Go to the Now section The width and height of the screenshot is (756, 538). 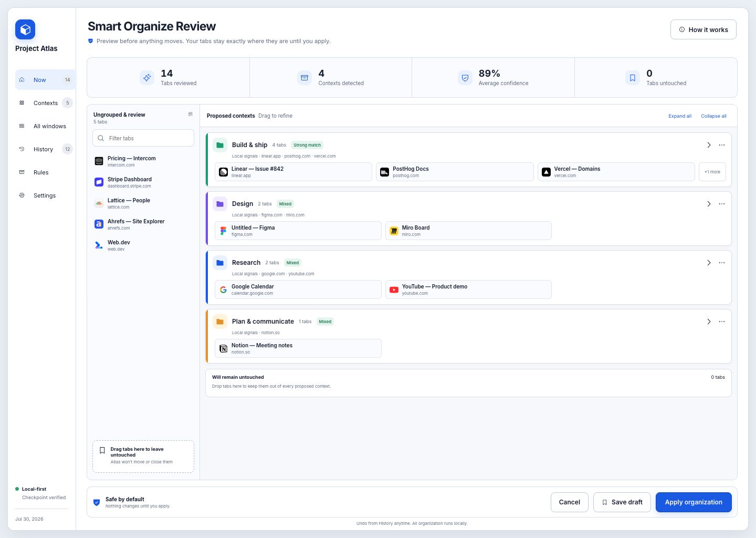[x=45, y=80]
